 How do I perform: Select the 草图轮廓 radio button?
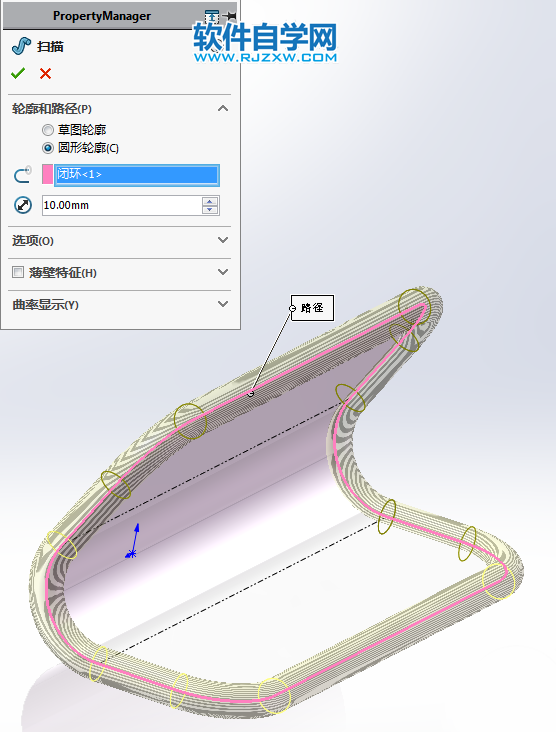pyautogui.click(x=48, y=130)
